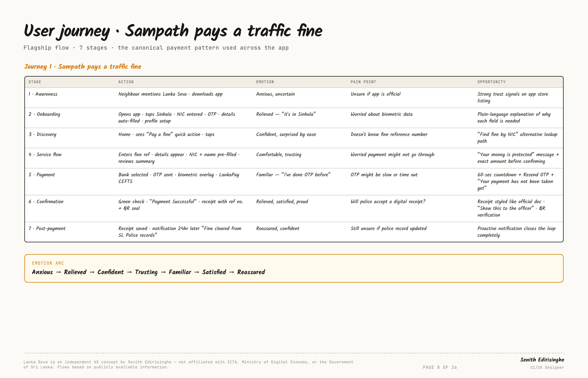Click "Proactive notification closes the loop completely"
The image size is (588, 378).
click(516, 232)
